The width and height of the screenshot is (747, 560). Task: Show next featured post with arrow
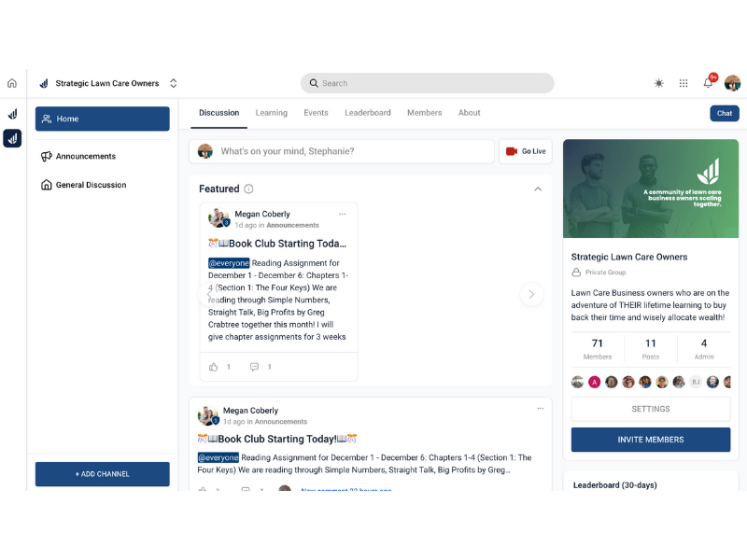click(x=530, y=294)
